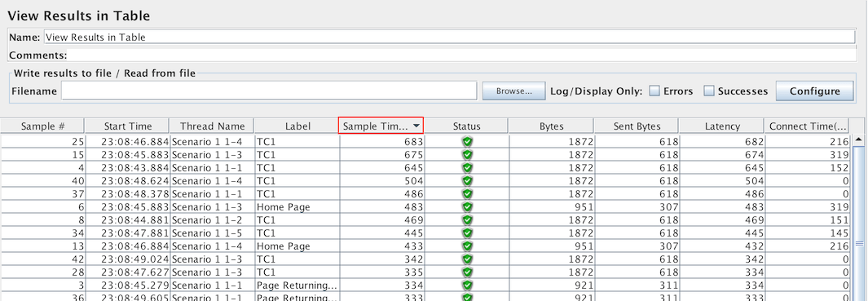868x301 pixels.
Task: Click status icon in sample 42 row
Action: tap(467, 259)
